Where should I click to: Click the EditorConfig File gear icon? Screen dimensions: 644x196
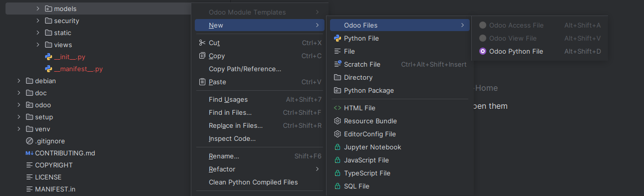tap(338, 134)
